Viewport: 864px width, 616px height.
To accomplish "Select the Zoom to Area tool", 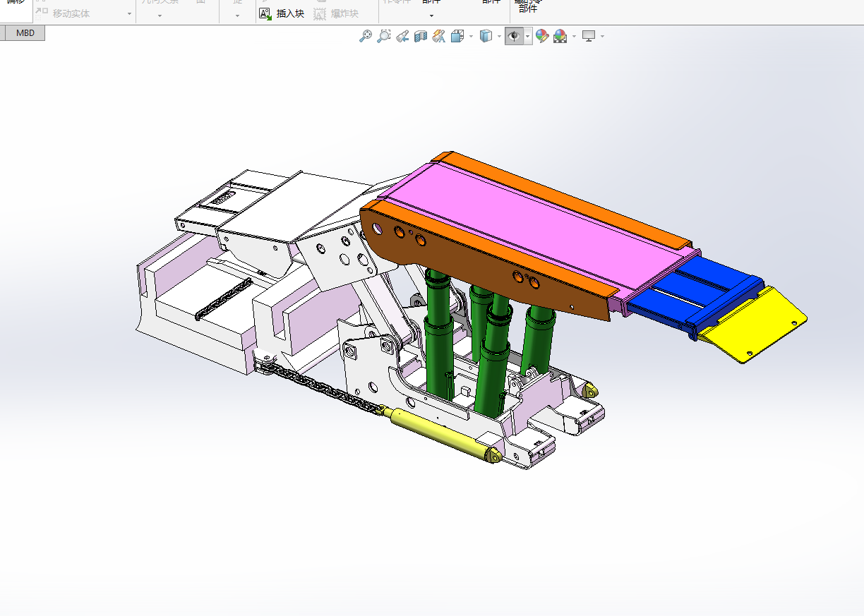I will pyautogui.click(x=383, y=36).
